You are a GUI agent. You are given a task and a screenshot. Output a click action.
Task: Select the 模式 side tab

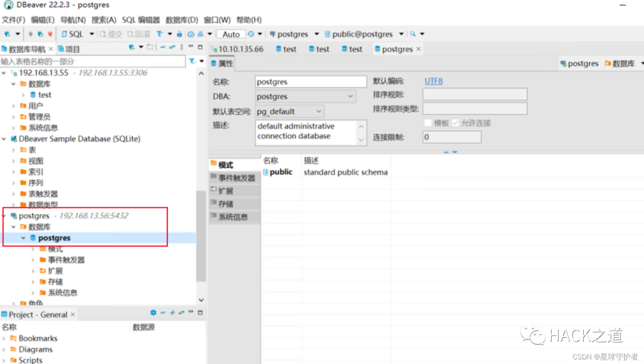coord(234,165)
